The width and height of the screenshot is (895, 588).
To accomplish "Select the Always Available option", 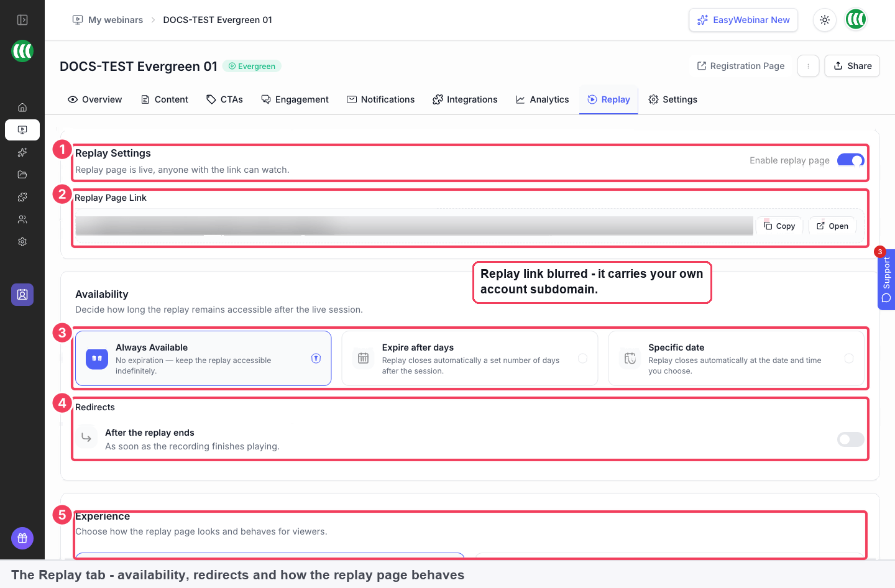I will pos(203,359).
